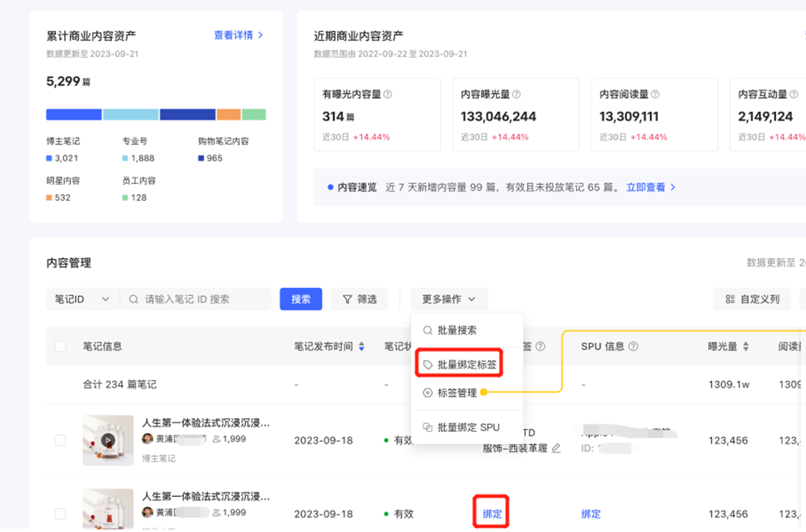
Task: Click help icon next to 内容曝光量
Action: [x=516, y=94]
